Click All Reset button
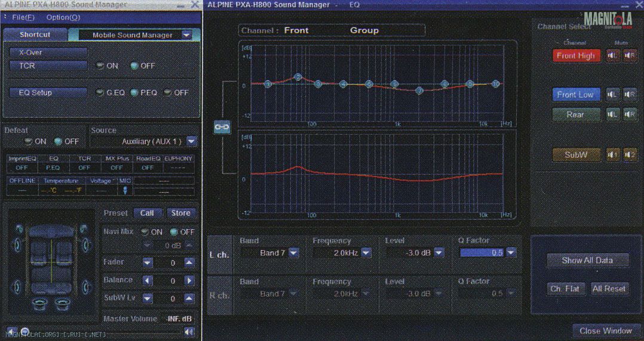644x341 pixels. coord(609,289)
